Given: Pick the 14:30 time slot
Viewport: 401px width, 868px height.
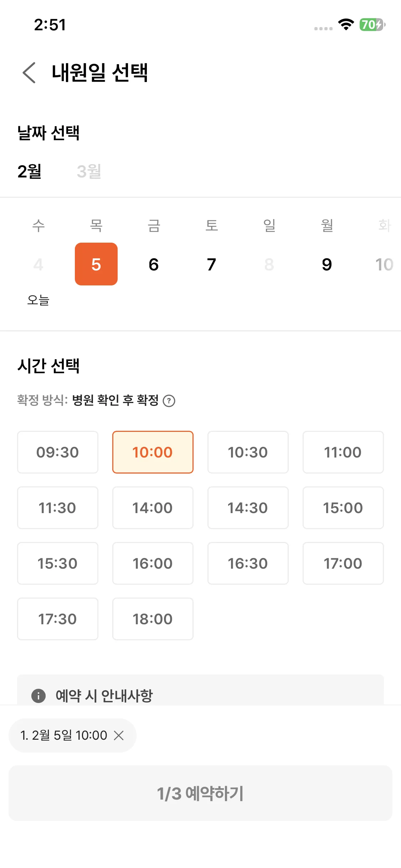Looking at the screenshot, I should click(x=248, y=508).
